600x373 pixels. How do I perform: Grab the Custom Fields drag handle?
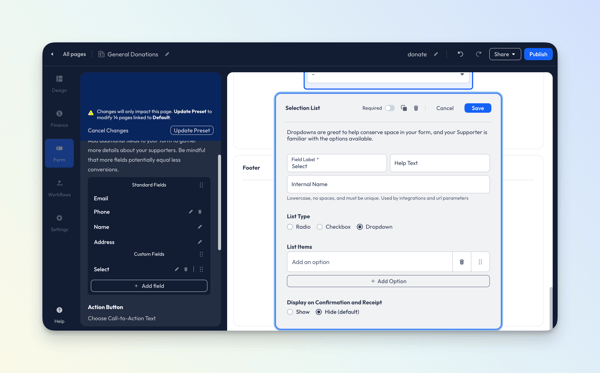tap(201, 254)
